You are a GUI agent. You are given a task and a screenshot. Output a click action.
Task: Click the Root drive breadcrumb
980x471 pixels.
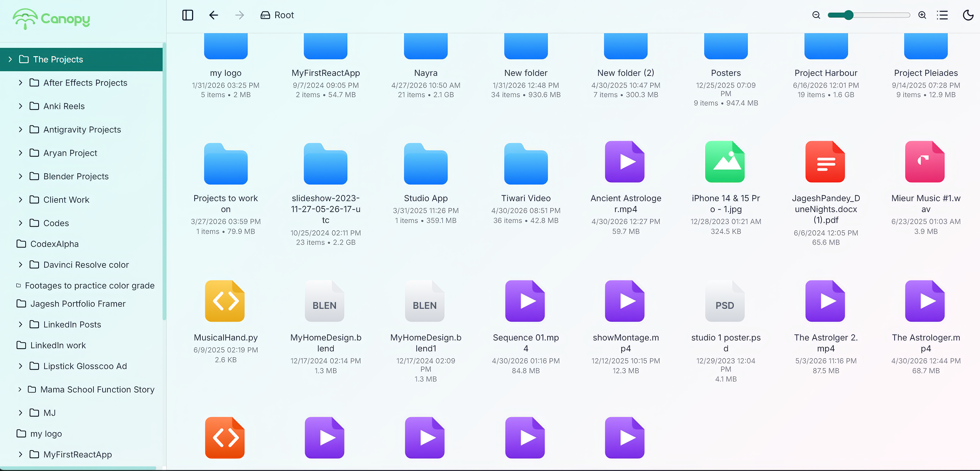(277, 15)
